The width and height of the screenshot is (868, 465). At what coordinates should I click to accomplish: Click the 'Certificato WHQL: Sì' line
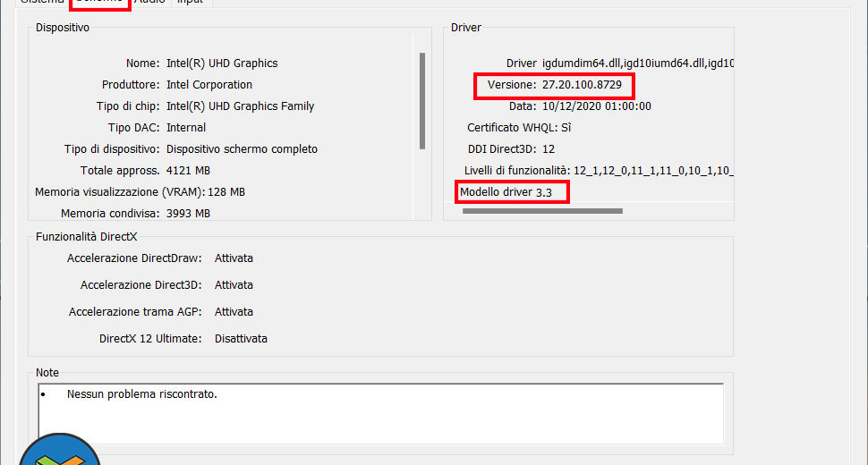[x=519, y=128]
